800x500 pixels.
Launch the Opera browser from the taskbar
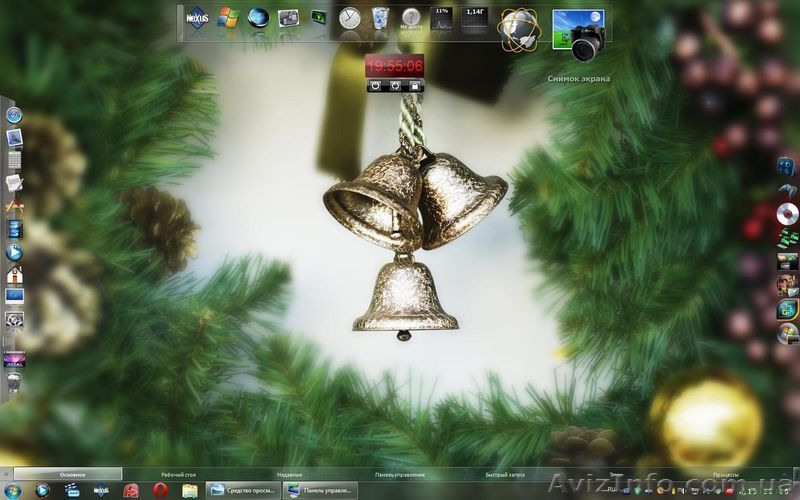tap(160, 491)
